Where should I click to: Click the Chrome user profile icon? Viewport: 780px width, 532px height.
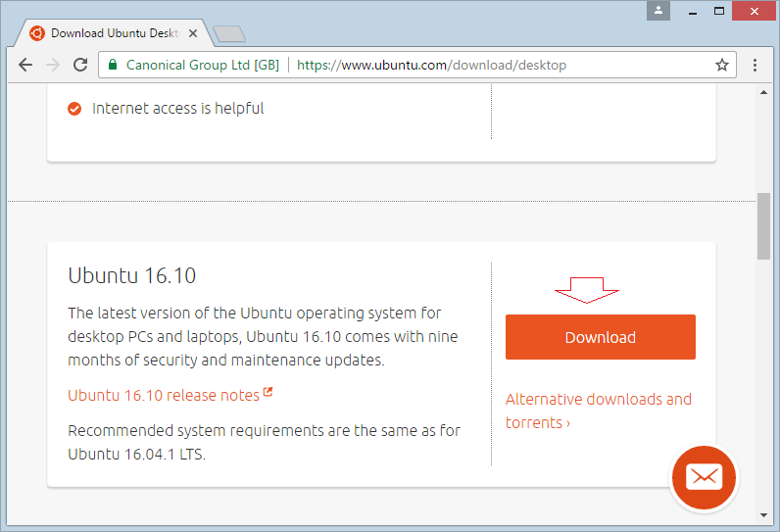pos(658,11)
